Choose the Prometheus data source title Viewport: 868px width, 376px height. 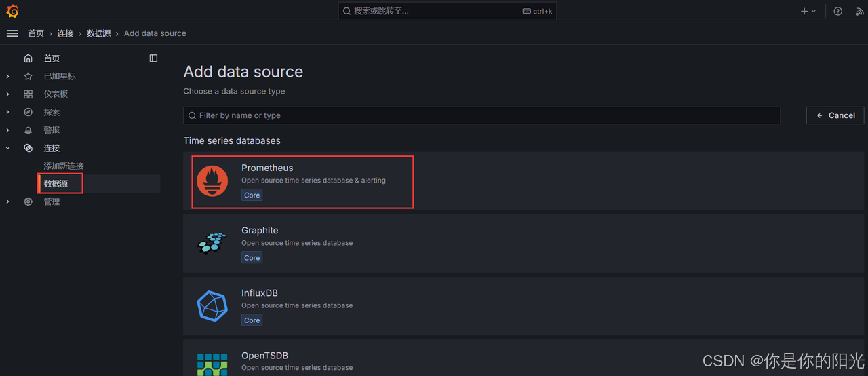(x=267, y=168)
